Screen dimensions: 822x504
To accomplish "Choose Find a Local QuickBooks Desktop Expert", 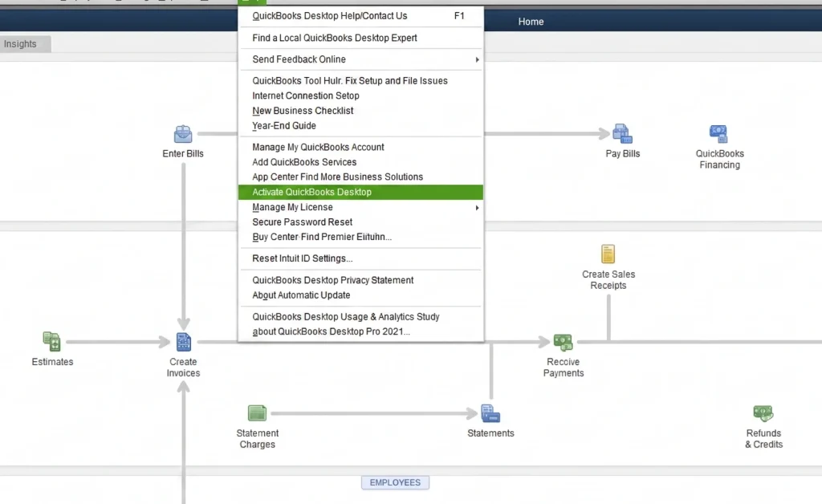I will (x=360, y=38).
